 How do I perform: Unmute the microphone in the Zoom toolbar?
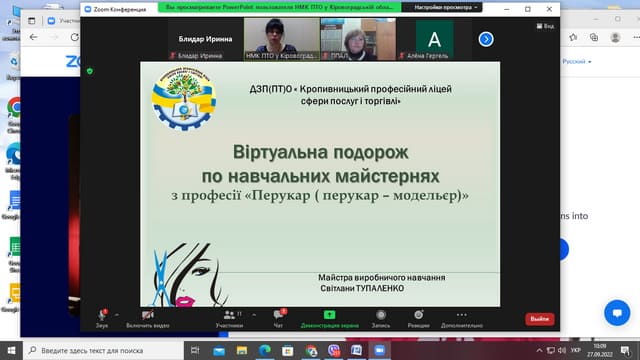pyautogui.click(x=102, y=318)
